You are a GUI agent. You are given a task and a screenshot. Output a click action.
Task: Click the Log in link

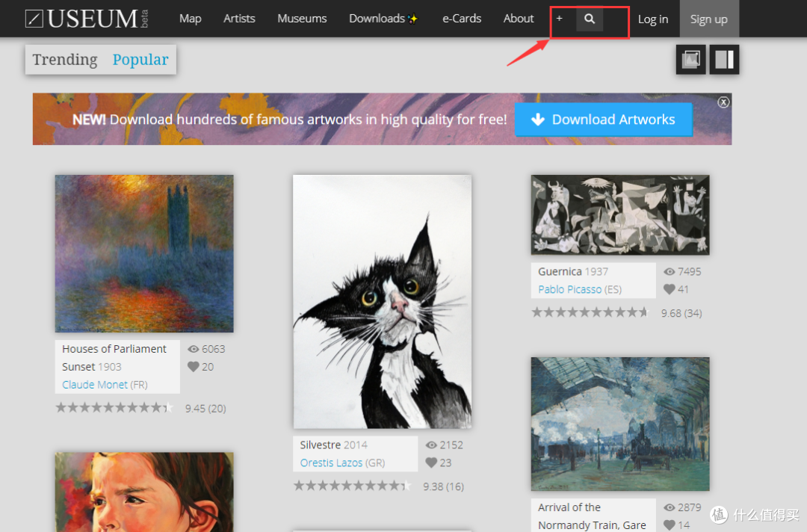pos(652,19)
